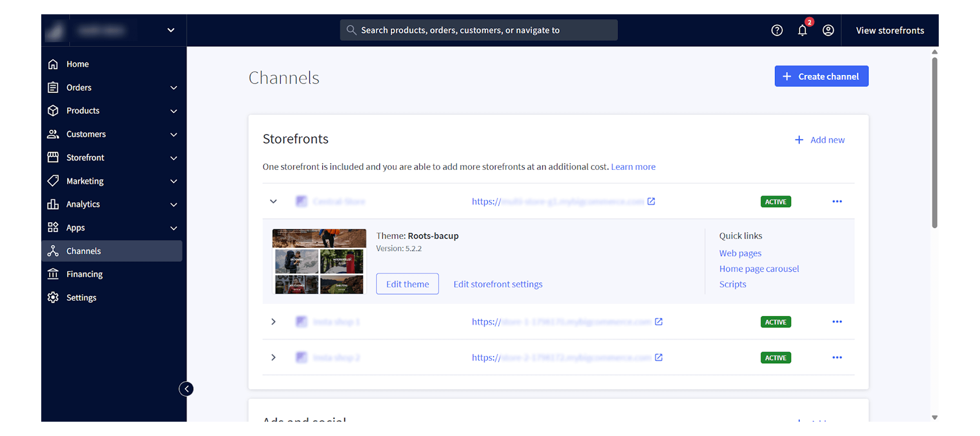Select the Orders icon

point(53,87)
